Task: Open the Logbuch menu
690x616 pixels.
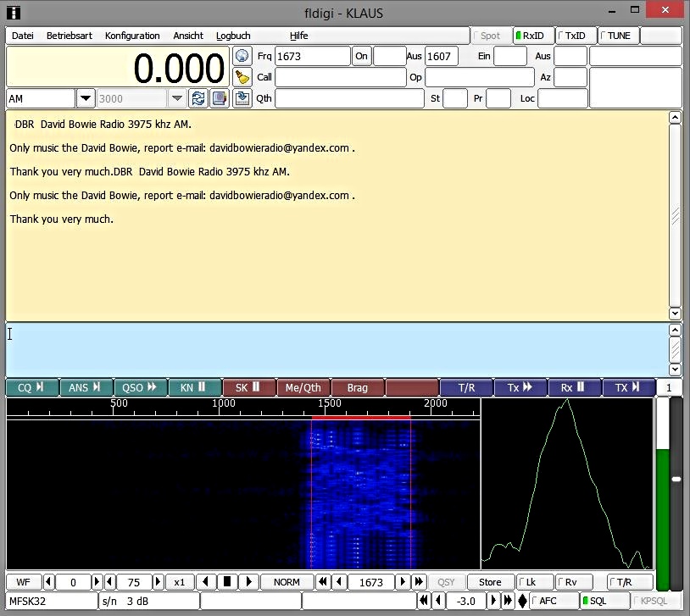Action: coord(233,36)
